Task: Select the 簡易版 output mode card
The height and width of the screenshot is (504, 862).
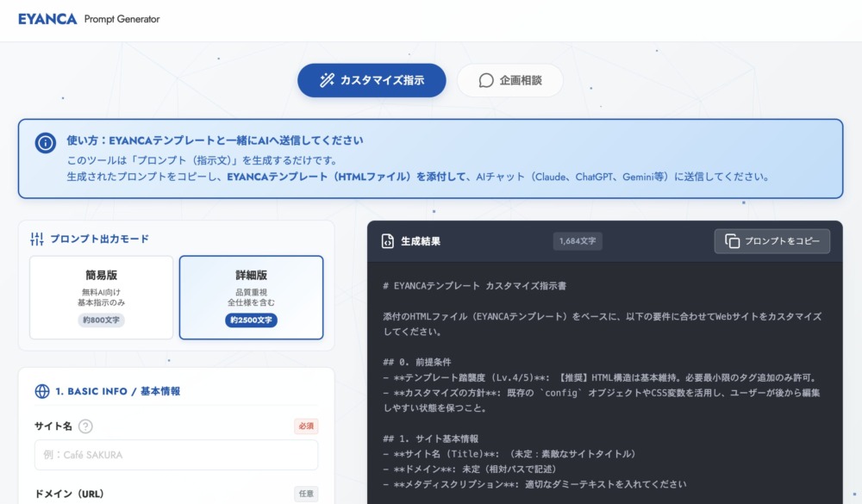Action: pyautogui.click(x=101, y=296)
